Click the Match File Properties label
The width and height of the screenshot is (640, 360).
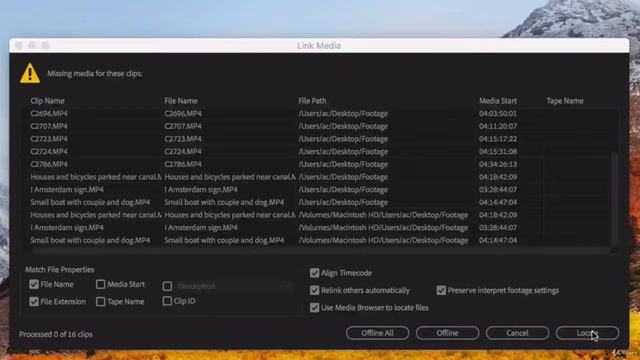pos(60,269)
